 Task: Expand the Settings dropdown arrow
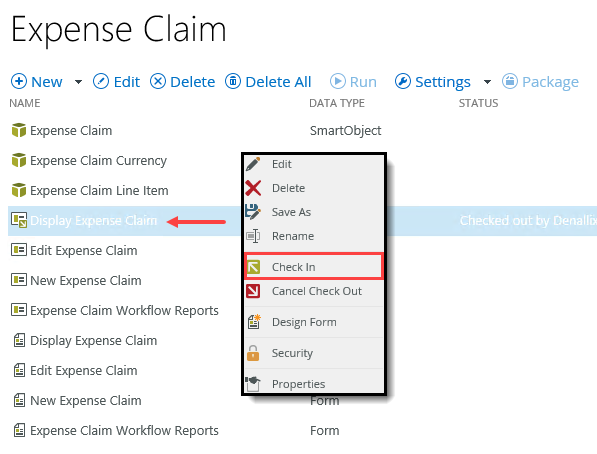(487, 82)
